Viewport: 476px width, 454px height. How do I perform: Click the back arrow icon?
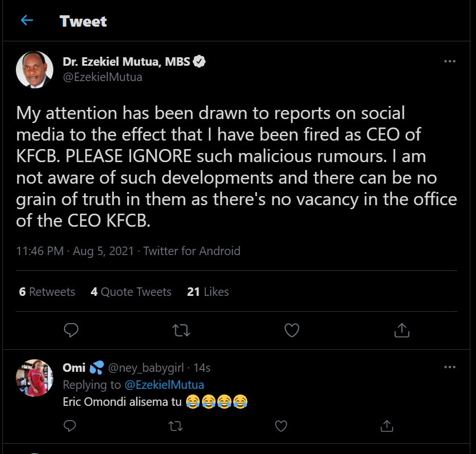point(27,21)
